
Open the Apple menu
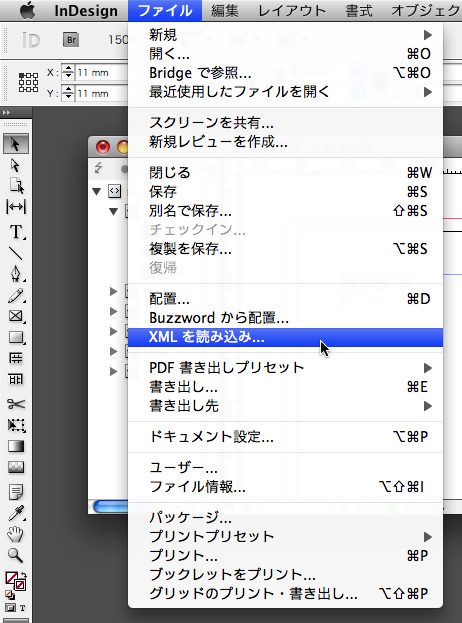tap(27, 10)
